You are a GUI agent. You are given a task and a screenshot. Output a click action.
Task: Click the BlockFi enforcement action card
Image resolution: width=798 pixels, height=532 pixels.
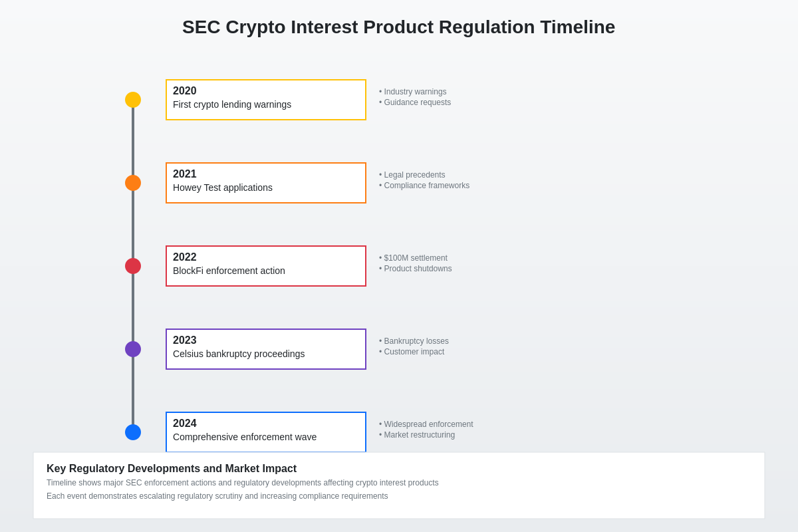point(266,266)
